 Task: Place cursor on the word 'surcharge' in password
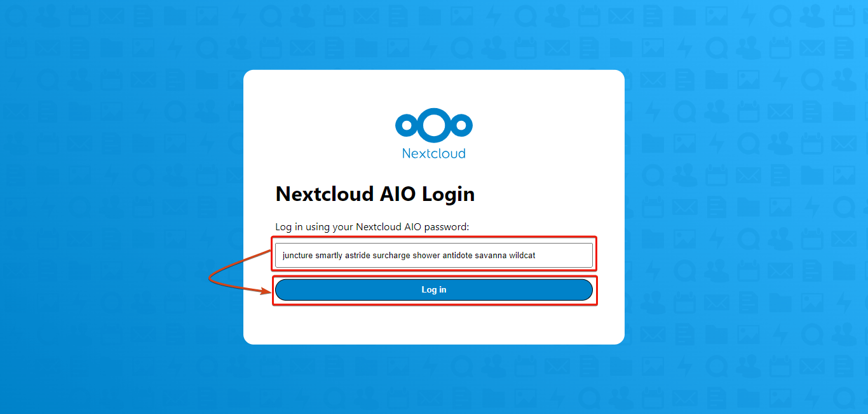point(391,255)
